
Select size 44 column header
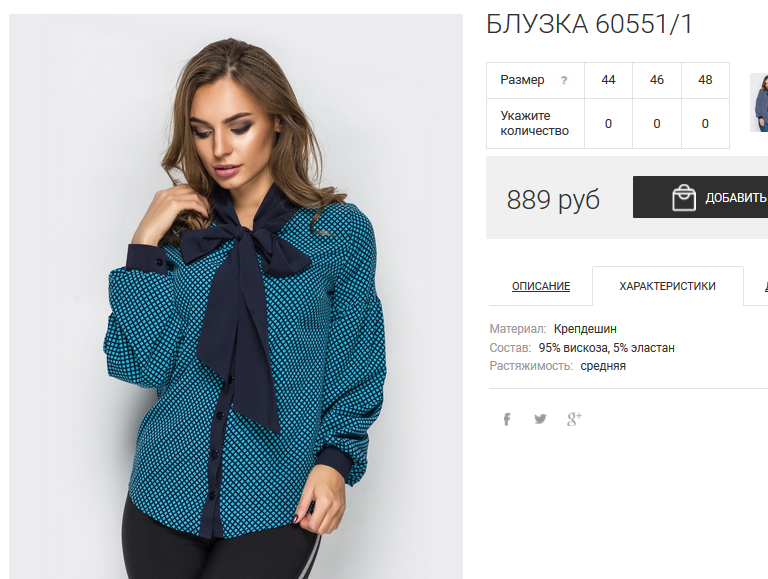608,80
